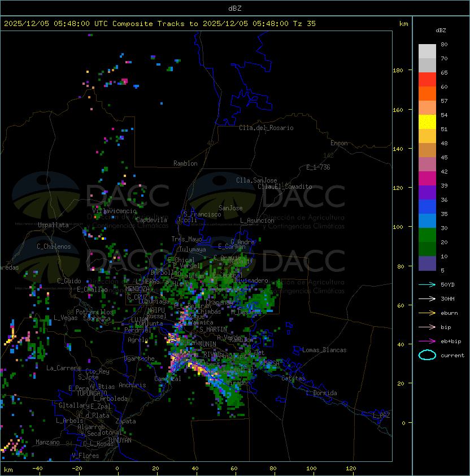
Task: Click the Manzano place label
Action: pos(47,442)
